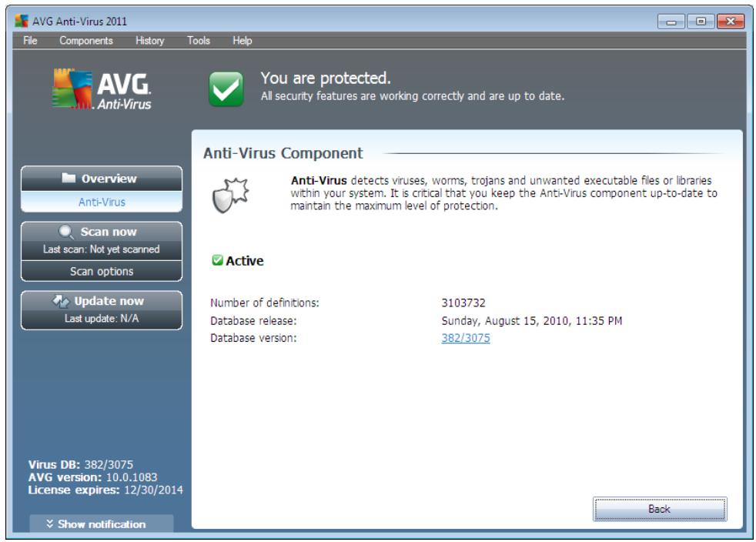756x542 pixels.
Task: Click the folder icon on the Overview button
Action: tap(69, 178)
